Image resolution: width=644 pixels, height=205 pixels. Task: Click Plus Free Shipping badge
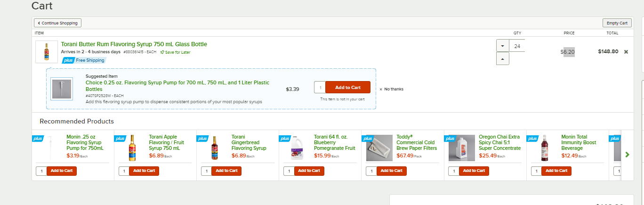[x=84, y=60]
